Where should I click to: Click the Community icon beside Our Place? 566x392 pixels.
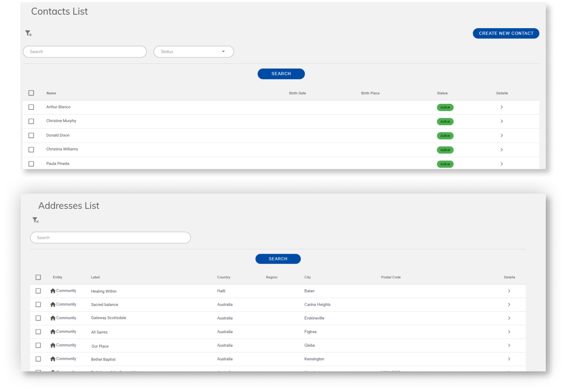[53, 345]
